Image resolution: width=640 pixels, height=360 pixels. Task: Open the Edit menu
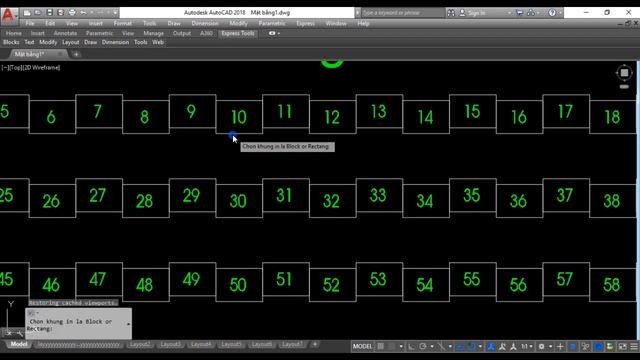(x=50, y=23)
